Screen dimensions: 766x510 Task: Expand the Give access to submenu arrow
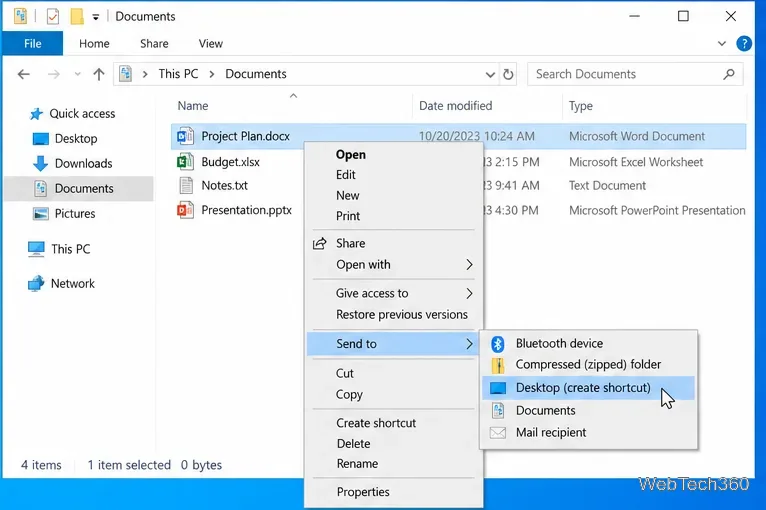tap(469, 294)
